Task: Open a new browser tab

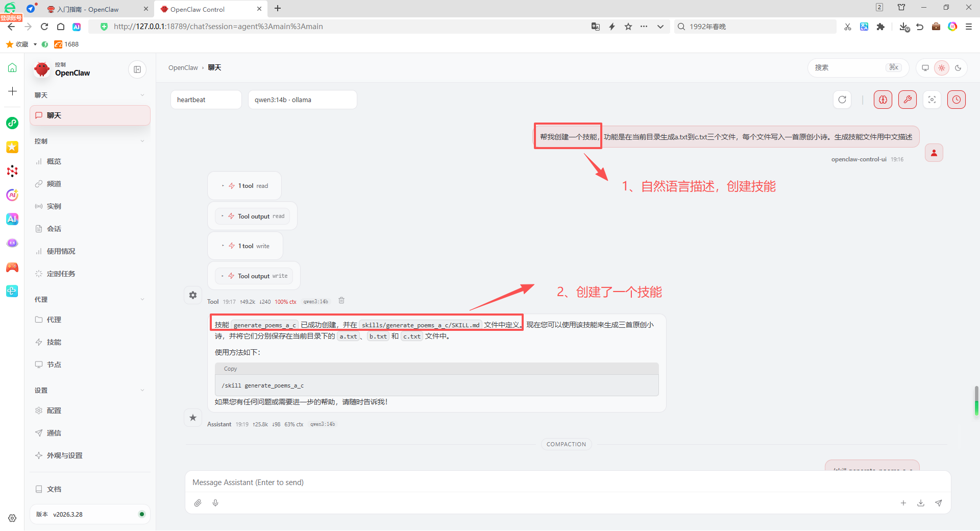Action: 278,9
